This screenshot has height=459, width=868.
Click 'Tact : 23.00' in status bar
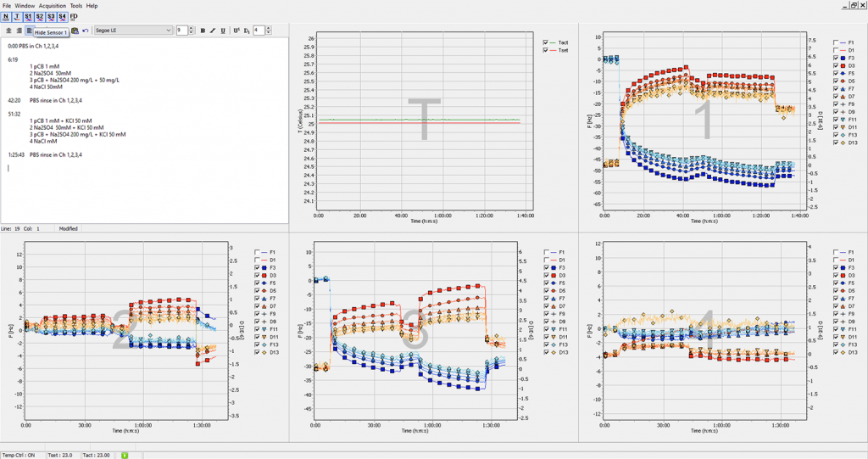(x=97, y=455)
